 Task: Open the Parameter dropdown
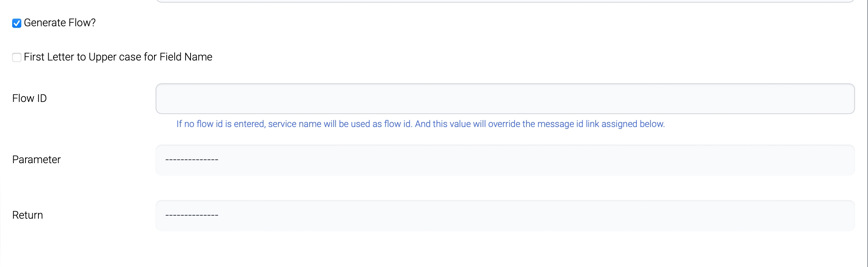pos(505,160)
